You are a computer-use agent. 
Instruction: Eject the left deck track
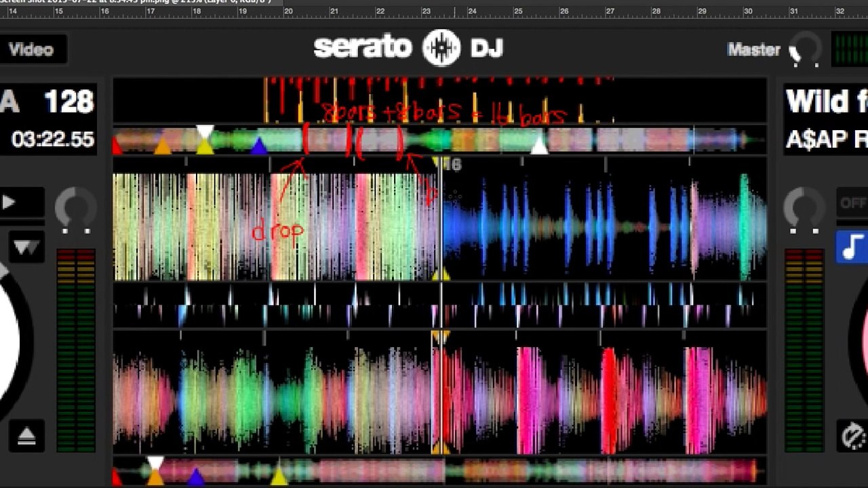tap(26, 436)
